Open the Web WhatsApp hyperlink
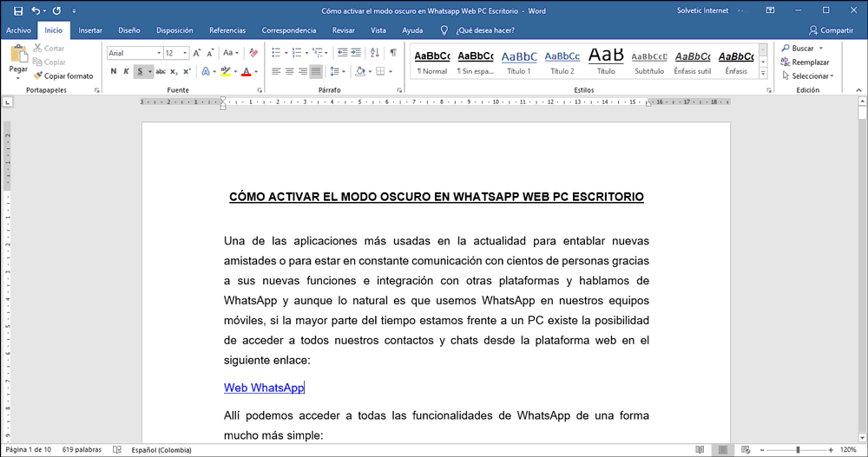Image resolution: width=868 pixels, height=457 pixels. pos(264,388)
